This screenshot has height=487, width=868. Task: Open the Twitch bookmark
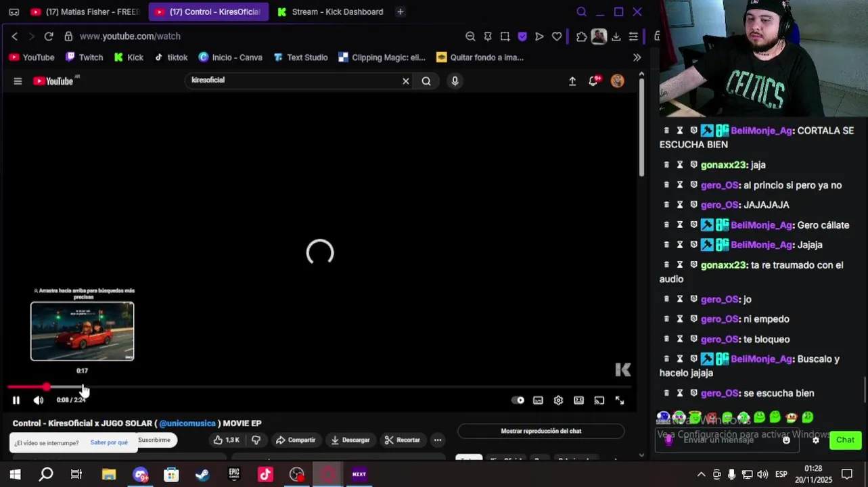pos(85,57)
